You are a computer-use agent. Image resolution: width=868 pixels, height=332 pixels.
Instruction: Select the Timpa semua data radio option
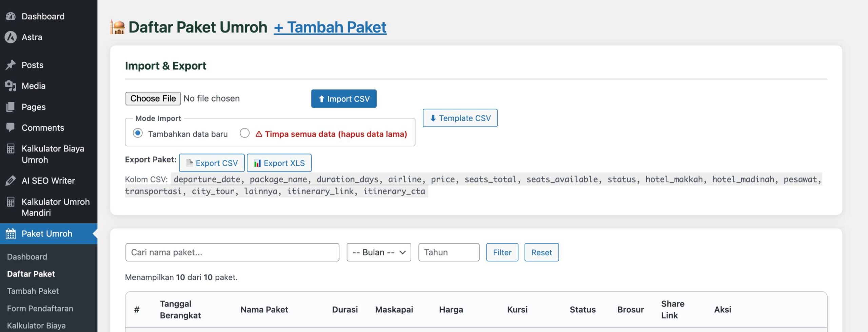[x=244, y=133]
